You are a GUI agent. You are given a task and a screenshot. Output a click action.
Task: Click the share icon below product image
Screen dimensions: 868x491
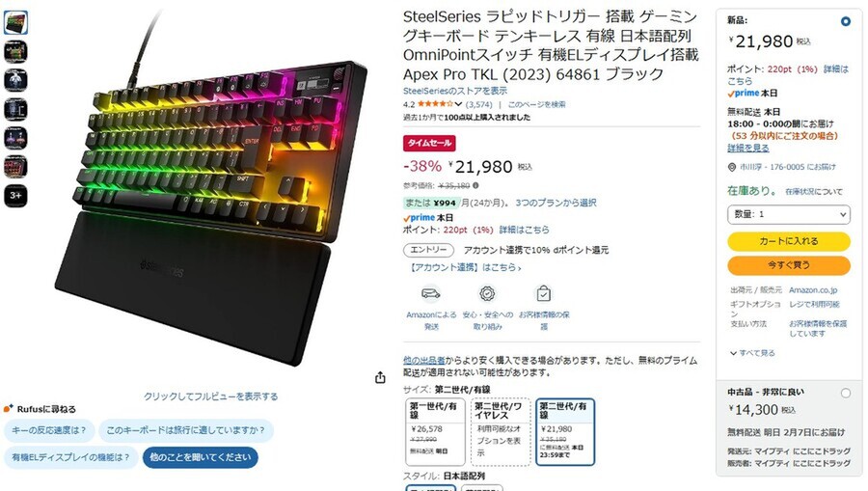click(x=380, y=377)
